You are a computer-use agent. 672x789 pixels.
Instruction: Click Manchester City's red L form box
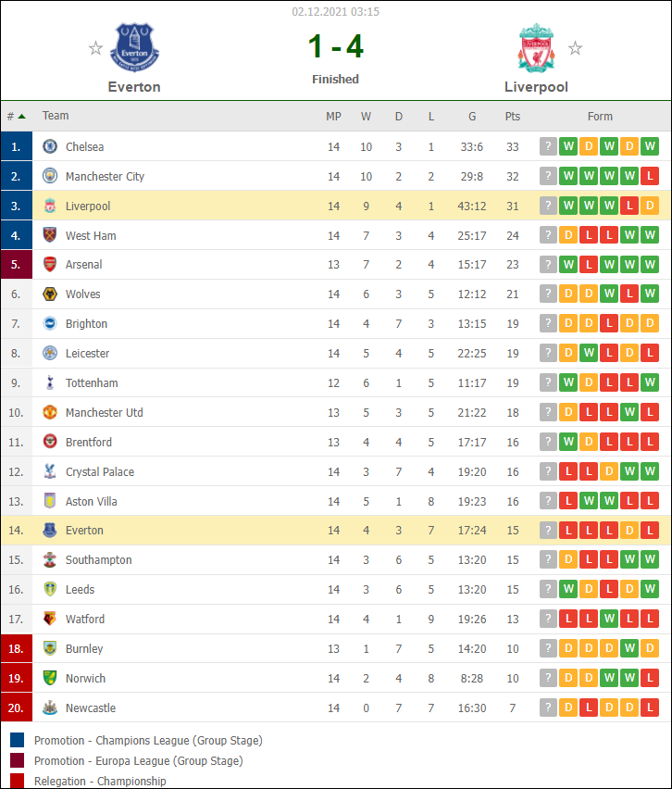[x=650, y=176]
